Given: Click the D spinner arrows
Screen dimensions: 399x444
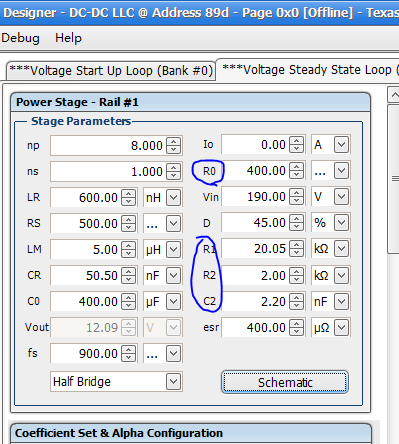Looking at the screenshot, I should coord(296,223).
